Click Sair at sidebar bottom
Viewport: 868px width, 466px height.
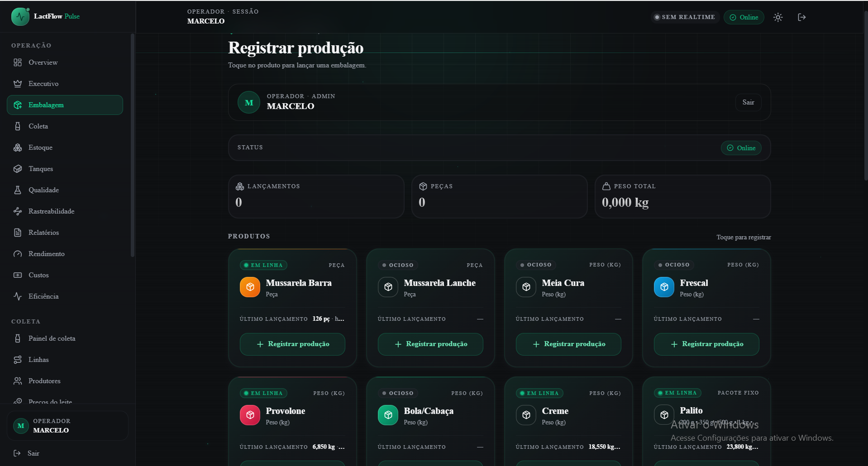[27, 453]
